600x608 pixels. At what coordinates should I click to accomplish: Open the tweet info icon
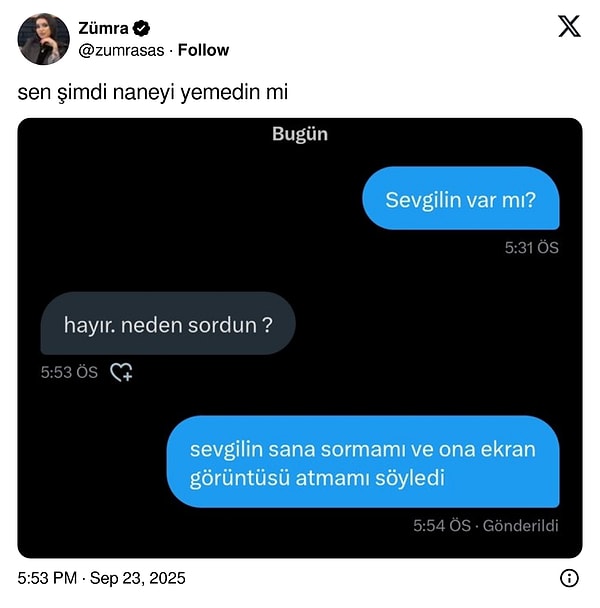pyautogui.click(x=569, y=578)
